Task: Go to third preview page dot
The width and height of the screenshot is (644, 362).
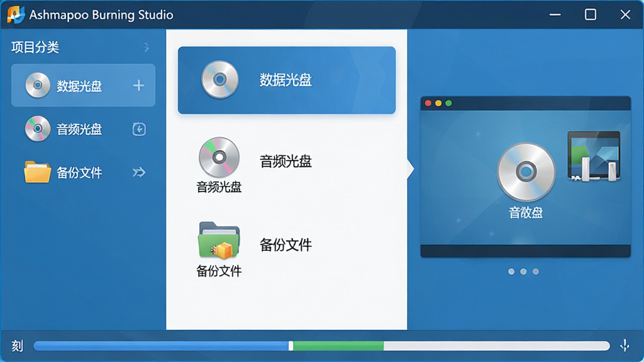Action: (x=536, y=271)
